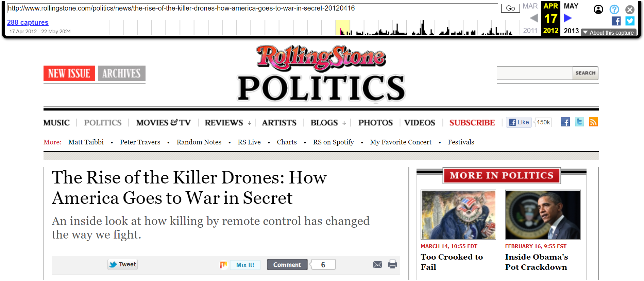644x281 pixels.
Task: Click the email article envelope icon
Action: [377, 265]
